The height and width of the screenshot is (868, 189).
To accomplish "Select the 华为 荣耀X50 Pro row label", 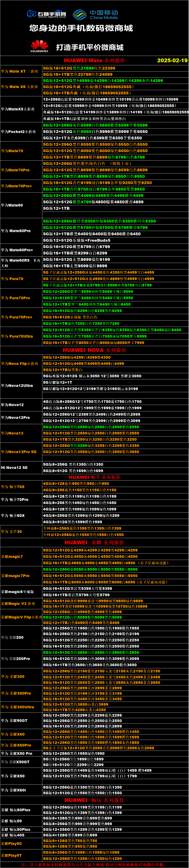I will tap(17, 753).
